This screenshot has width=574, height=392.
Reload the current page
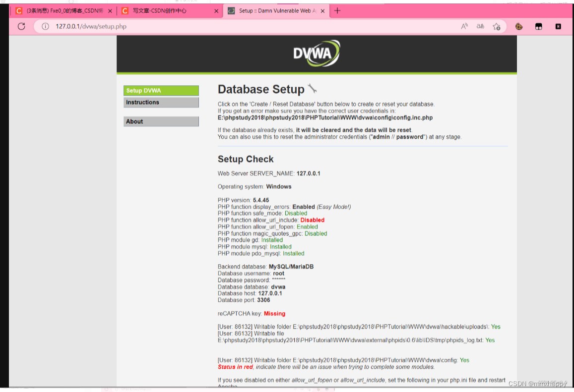pyautogui.click(x=21, y=27)
